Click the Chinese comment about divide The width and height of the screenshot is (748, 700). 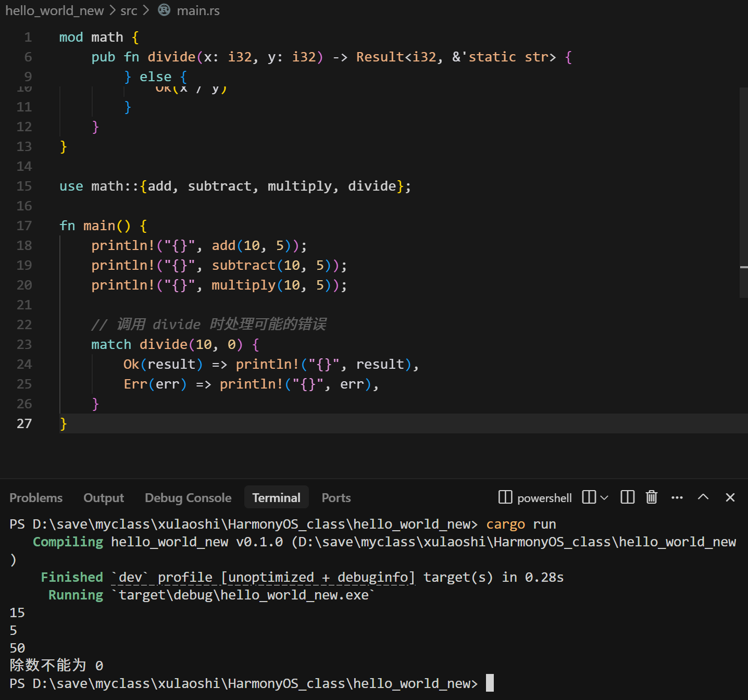click(209, 324)
